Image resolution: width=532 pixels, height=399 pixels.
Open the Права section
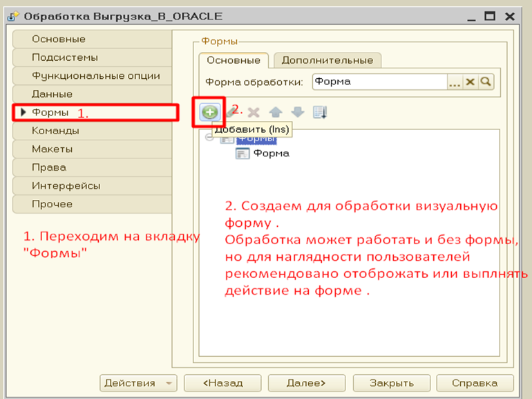tap(92, 167)
